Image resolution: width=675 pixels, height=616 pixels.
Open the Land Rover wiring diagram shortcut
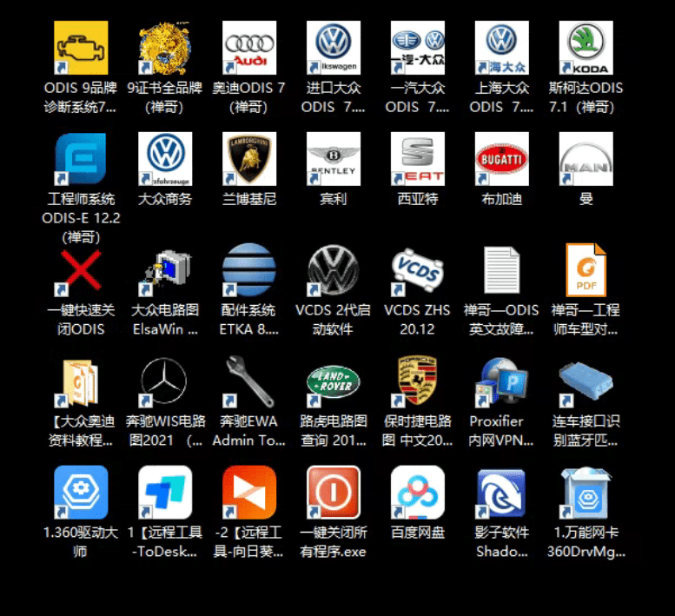(334, 382)
